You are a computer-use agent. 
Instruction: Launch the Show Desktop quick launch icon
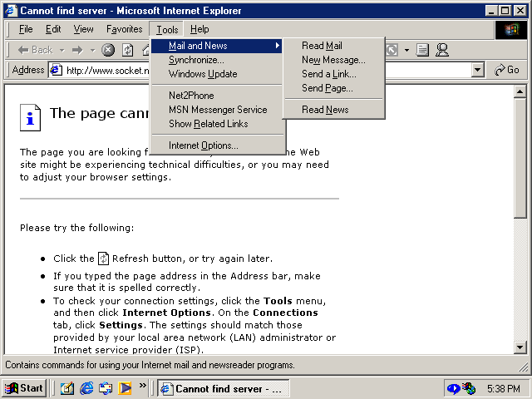click(67, 388)
